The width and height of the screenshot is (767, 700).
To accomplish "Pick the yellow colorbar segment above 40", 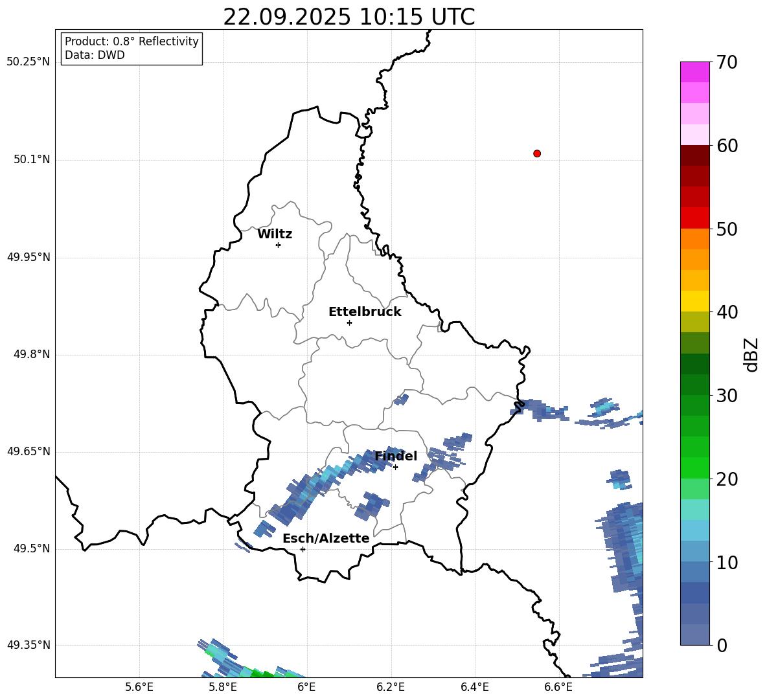I will tap(694, 302).
